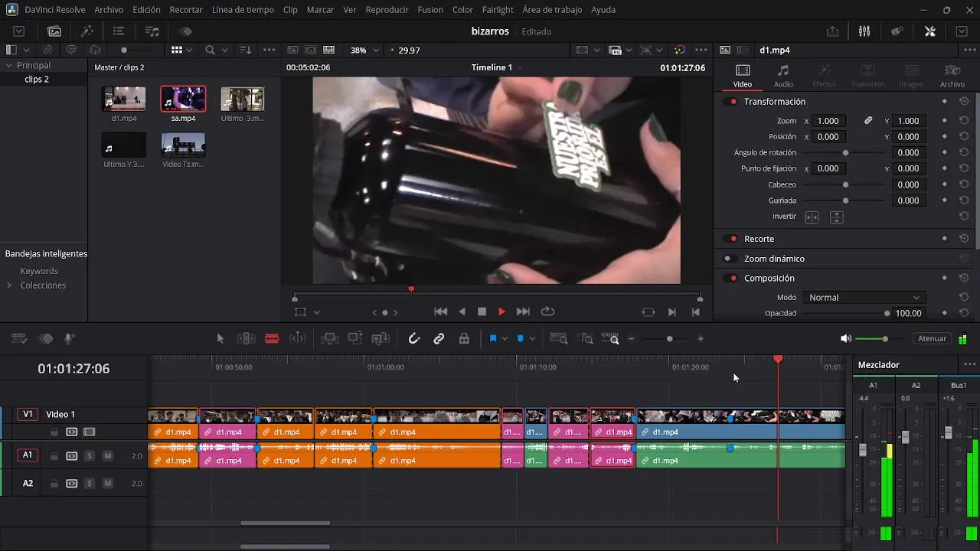Toggle loop playback icon
Viewport: 980px width, 551px height.
click(x=547, y=311)
